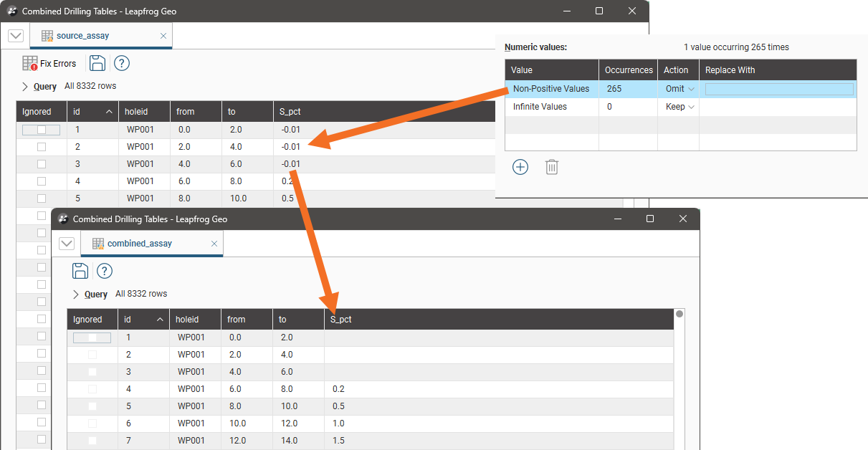Delete the selected numeric value rule with trash icon
The image size is (868, 450).
(552, 167)
